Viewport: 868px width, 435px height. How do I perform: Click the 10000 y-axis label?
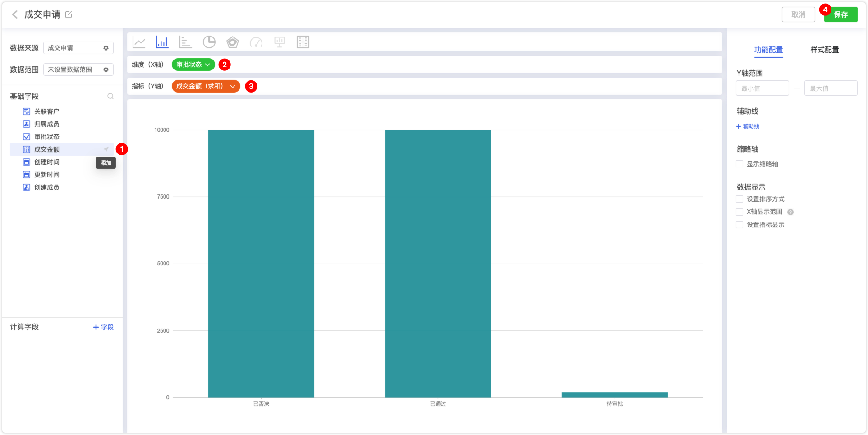[x=162, y=130]
